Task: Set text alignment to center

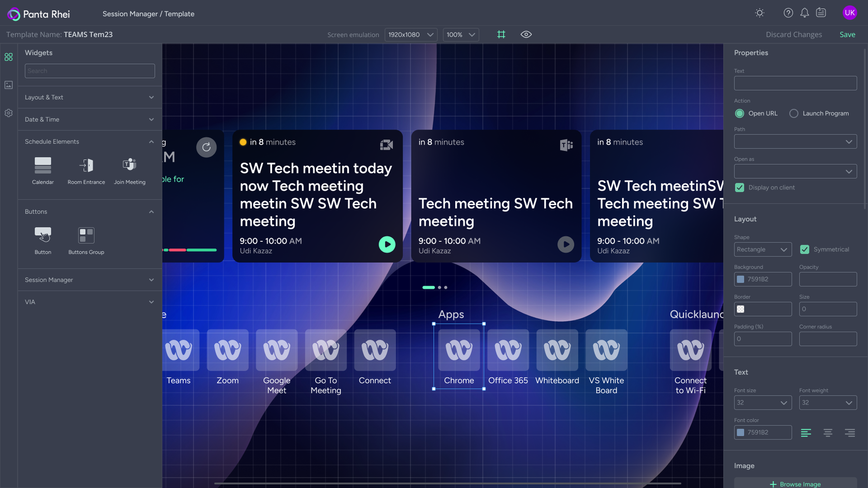Action: point(828,433)
